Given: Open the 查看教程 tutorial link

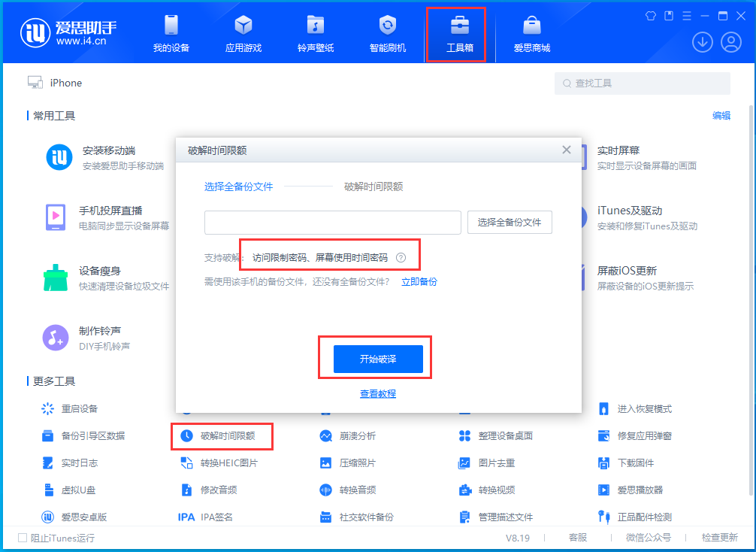Looking at the screenshot, I should (378, 393).
